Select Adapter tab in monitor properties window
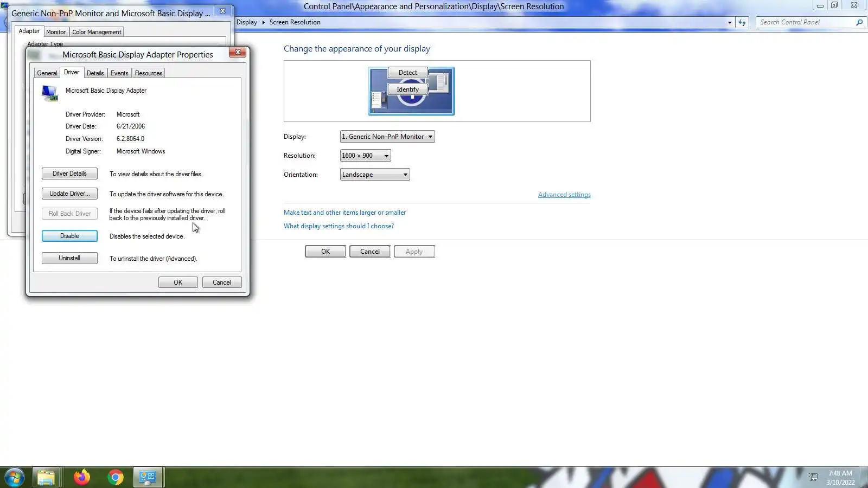868x488 pixels. (29, 31)
